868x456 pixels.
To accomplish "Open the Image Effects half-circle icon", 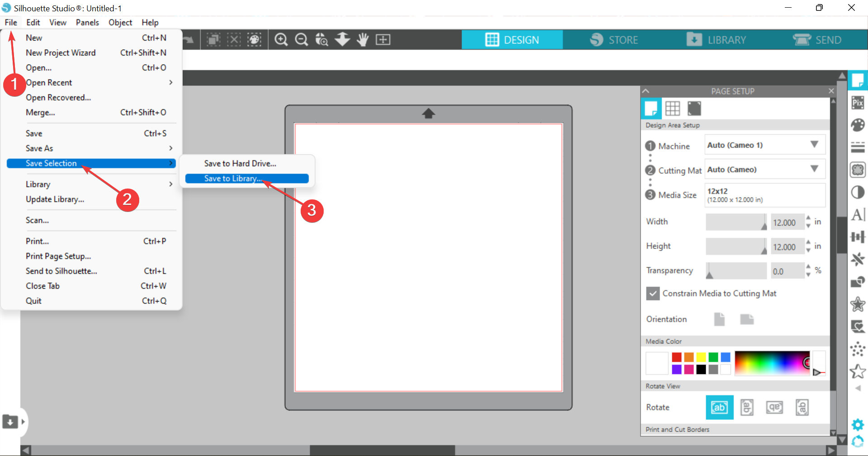I will point(858,193).
